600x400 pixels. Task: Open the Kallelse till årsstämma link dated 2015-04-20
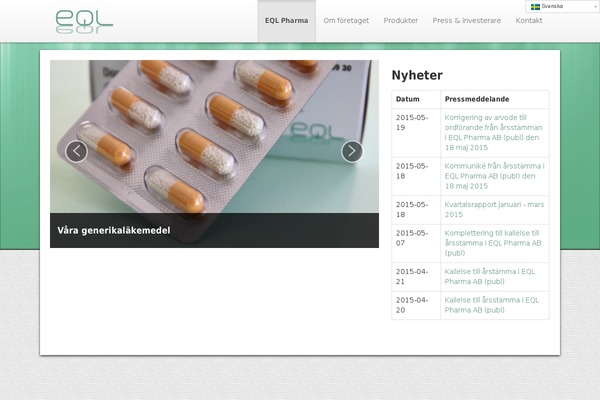click(492, 305)
